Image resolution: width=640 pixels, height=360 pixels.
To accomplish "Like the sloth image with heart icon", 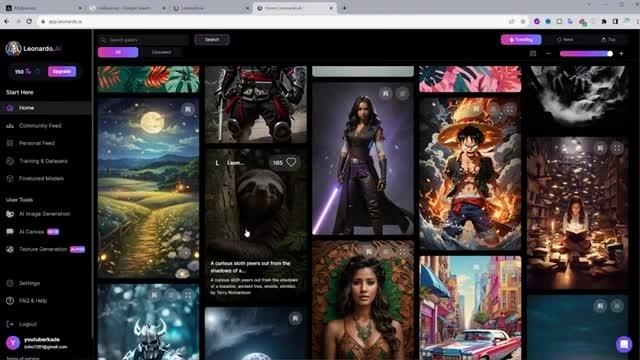I will (x=291, y=162).
